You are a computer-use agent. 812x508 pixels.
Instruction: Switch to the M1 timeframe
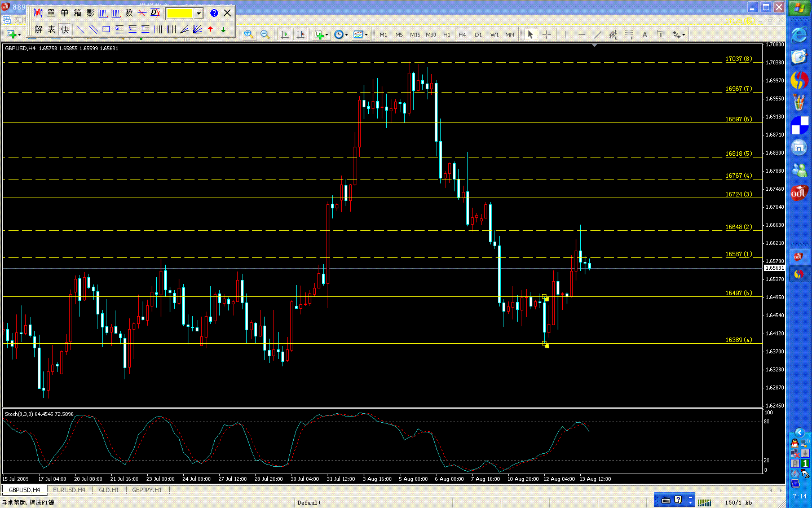(383, 35)
